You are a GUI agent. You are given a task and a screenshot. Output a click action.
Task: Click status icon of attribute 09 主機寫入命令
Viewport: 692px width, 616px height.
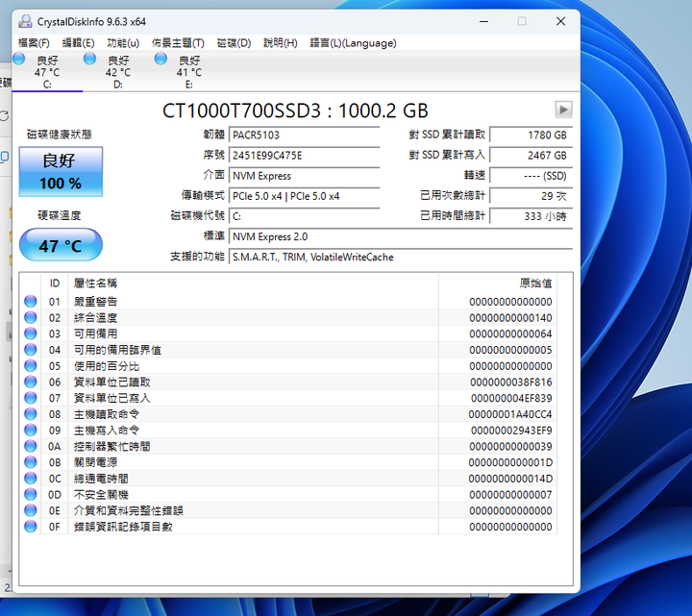pos(31,430)
